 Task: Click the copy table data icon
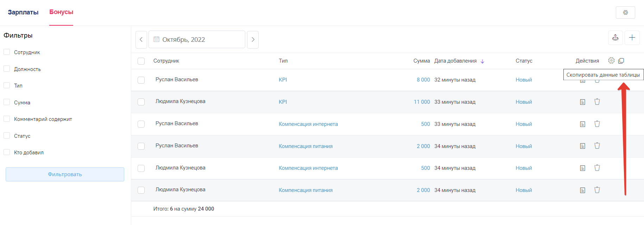(x=621, y=61)
